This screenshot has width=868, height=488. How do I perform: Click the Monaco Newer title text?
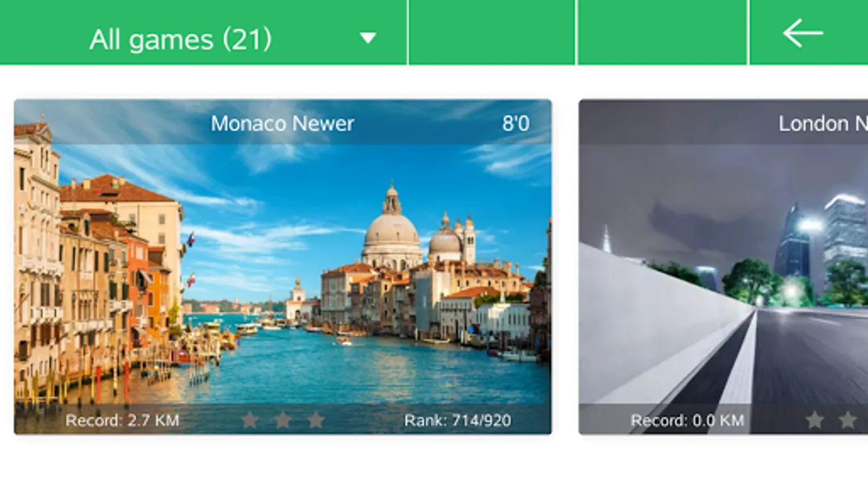coord(283,124)
